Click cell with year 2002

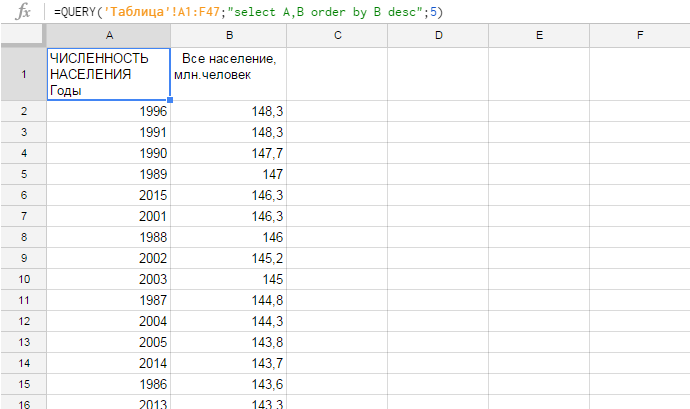109,258
